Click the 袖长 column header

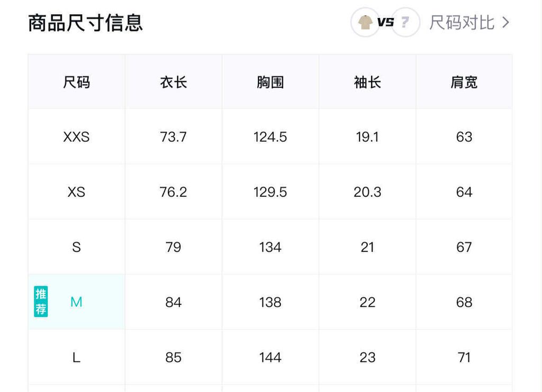click(367, 82)
